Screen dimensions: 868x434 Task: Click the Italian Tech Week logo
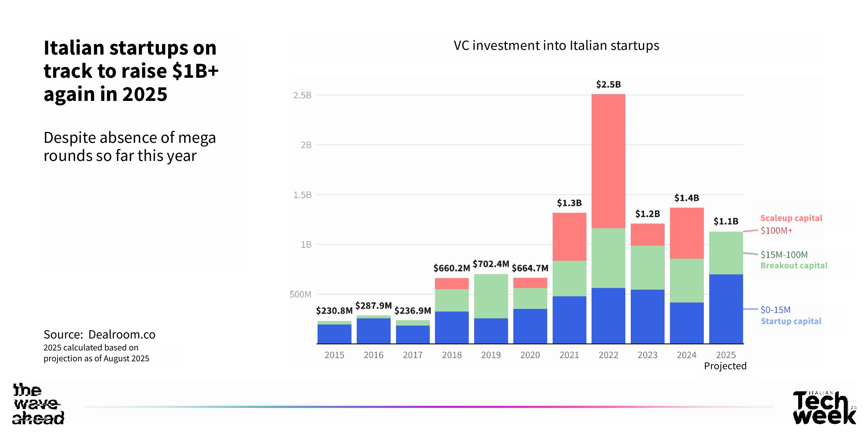(824, 407)
